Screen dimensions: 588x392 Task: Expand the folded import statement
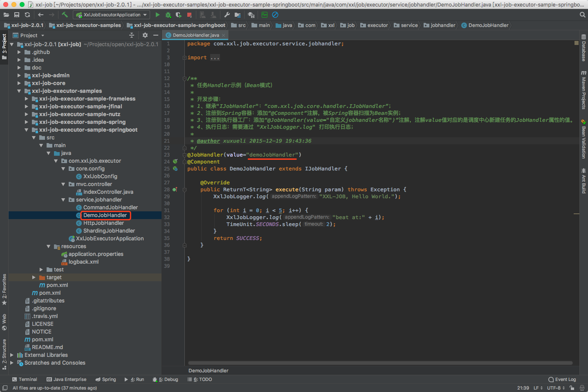(184, 58)
